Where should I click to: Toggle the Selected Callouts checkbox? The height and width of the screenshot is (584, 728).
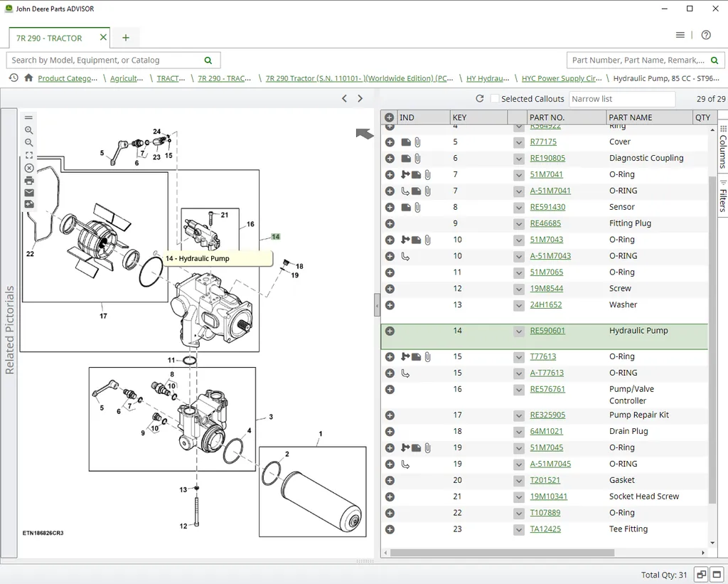495,98
